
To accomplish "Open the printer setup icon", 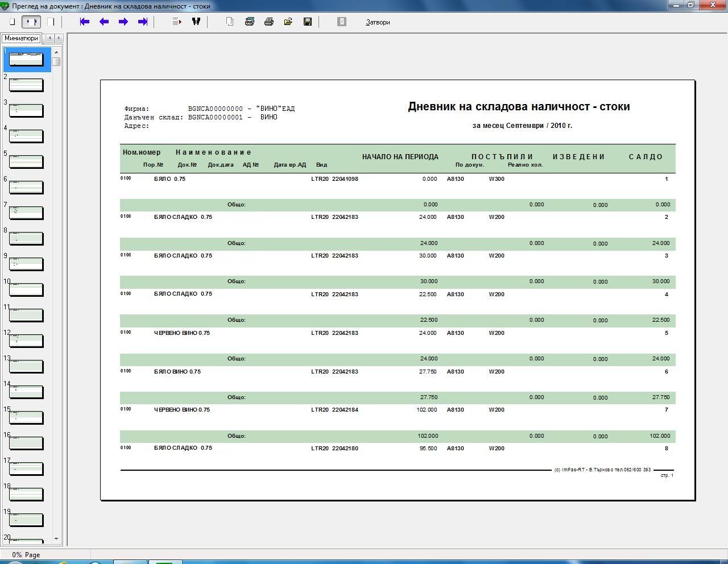I will coord(249,22).
